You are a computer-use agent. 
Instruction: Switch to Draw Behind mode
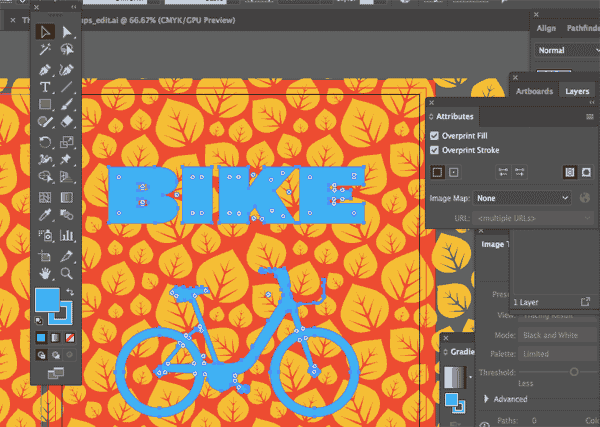[x=56, y=355]
